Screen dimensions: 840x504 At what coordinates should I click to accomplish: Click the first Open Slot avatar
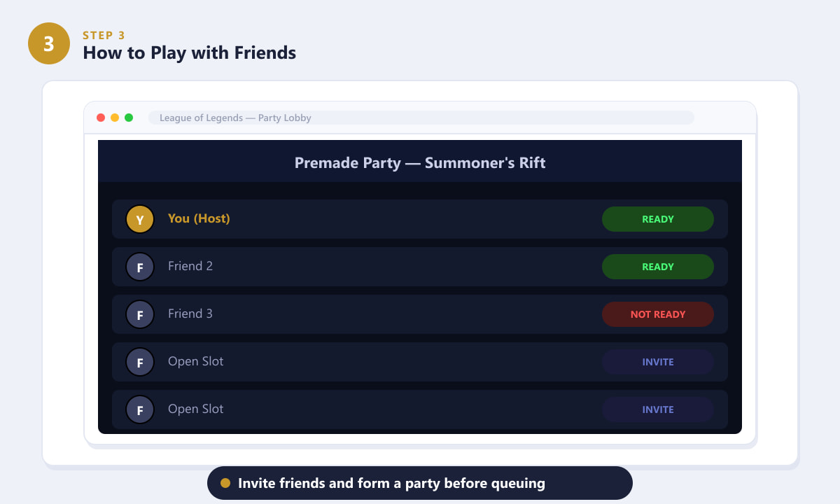tap(140, 362)
